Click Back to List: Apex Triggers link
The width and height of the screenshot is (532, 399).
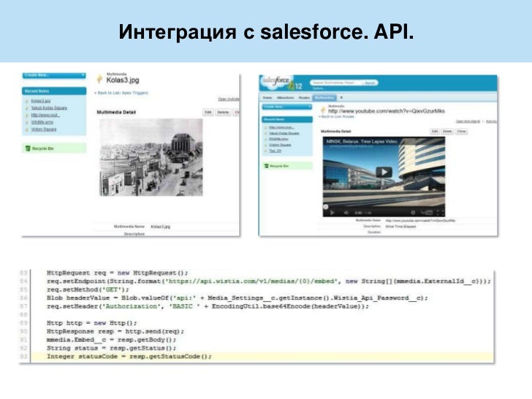121,93
